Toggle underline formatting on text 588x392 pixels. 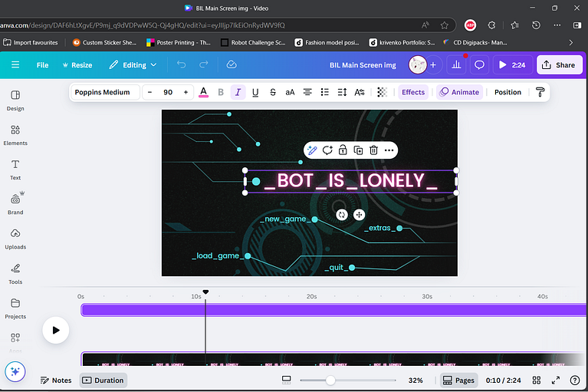pos(255,92)
